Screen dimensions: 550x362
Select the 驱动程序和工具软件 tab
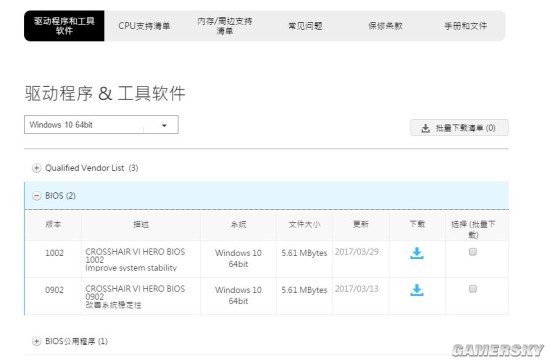pyautogui.click(x=64, y=26)
